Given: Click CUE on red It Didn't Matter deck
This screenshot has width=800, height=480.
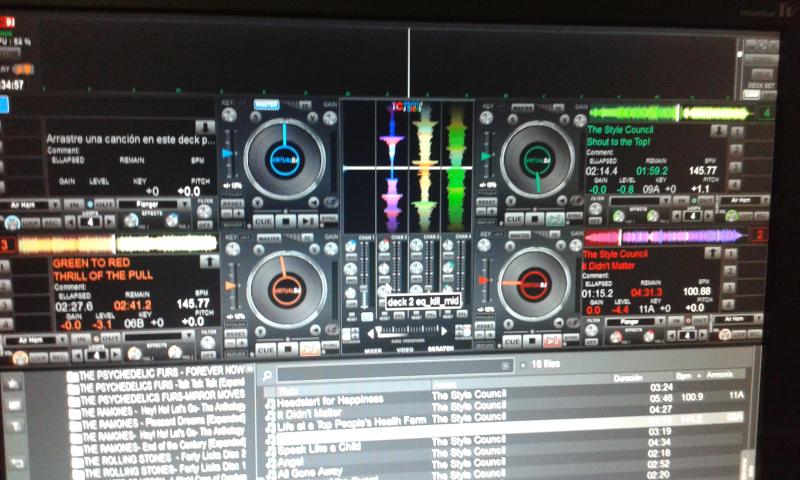Looking at the screenshot, I should point(512,341).
